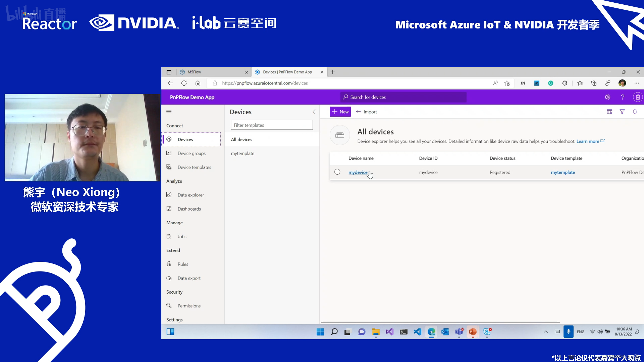This screenshot has height=362, width=644.
Task: Click the Import button
Action: coord(366,112)
